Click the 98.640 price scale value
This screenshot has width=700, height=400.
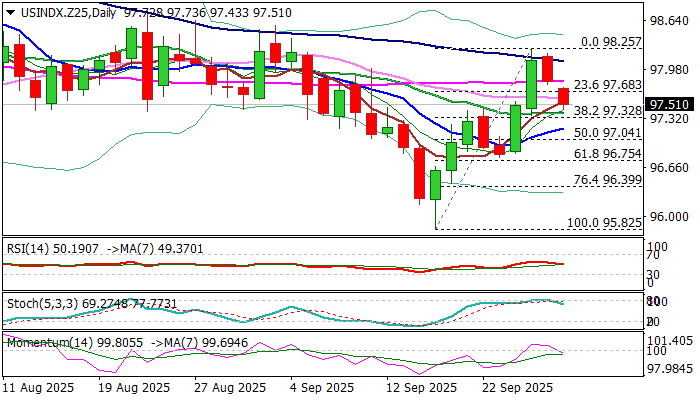coord(668,21)
